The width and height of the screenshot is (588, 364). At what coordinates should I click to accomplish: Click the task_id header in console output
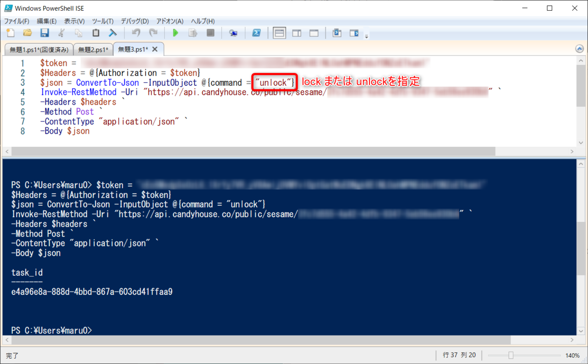(27, 273)
